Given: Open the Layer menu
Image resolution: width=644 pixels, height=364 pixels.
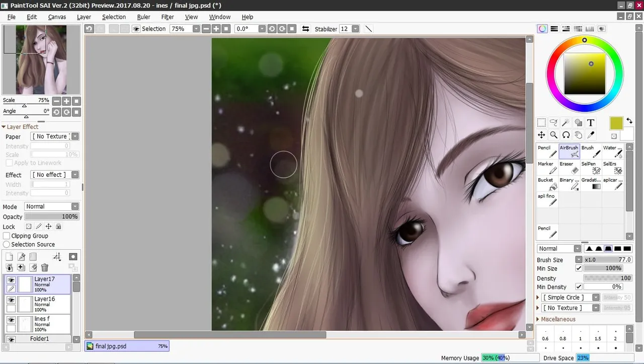Looking at the screenshot, I should [84, 17].
